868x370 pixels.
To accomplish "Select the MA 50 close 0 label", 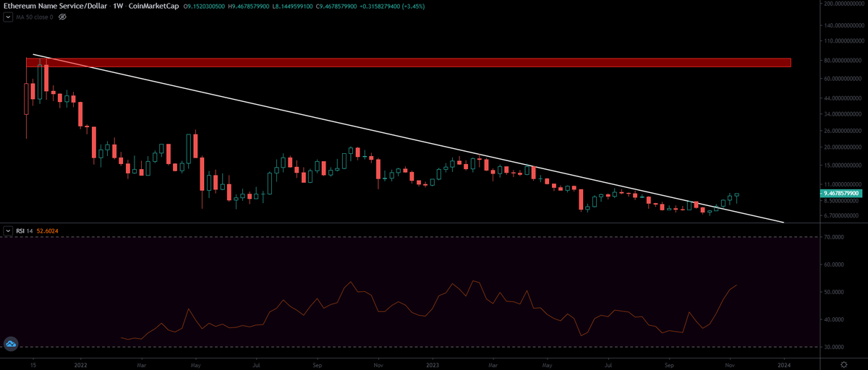I will [x=35, y=16].
